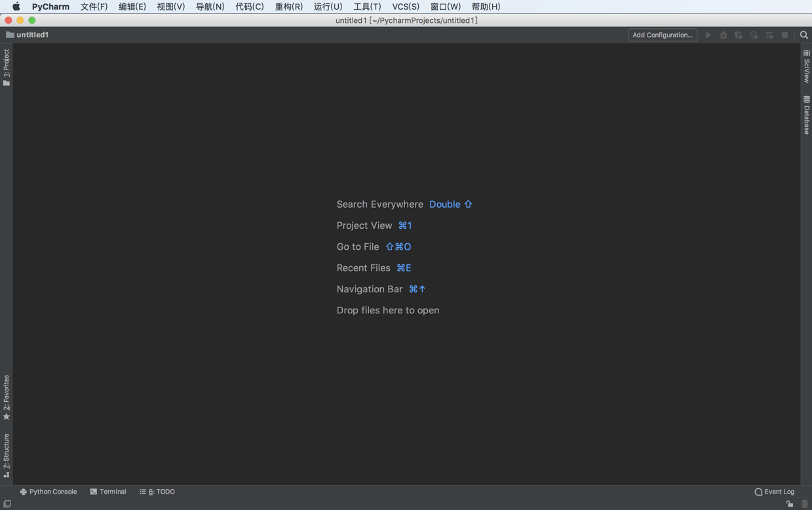812x510 pixels.
Task: Click the untitled1 project breadcrumb
Action: click(x=28, y=35)
